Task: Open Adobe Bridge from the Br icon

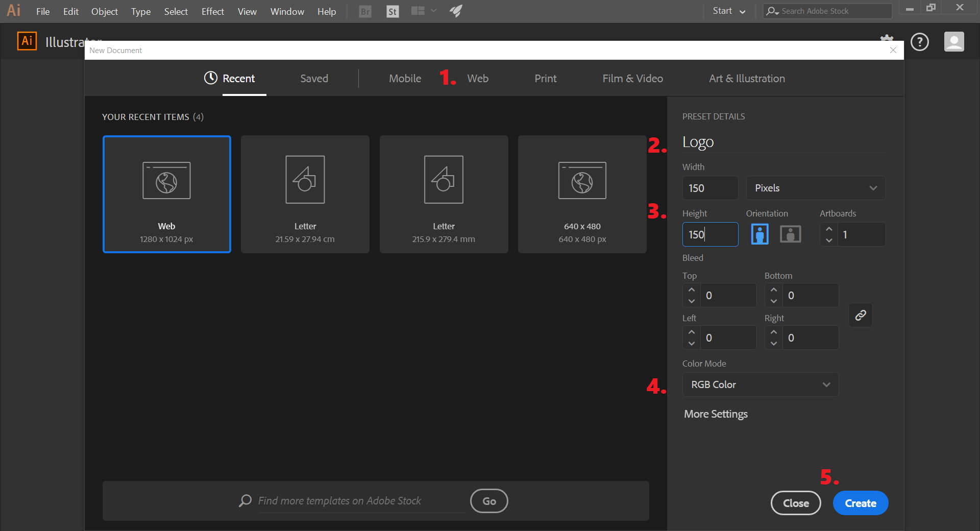Action: 365,11
